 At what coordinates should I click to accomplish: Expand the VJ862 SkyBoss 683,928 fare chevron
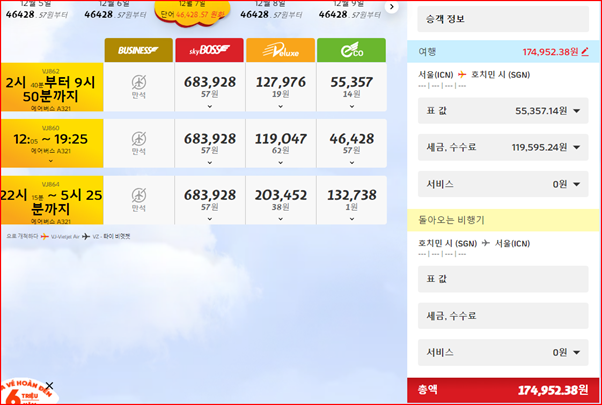[210, 106]
